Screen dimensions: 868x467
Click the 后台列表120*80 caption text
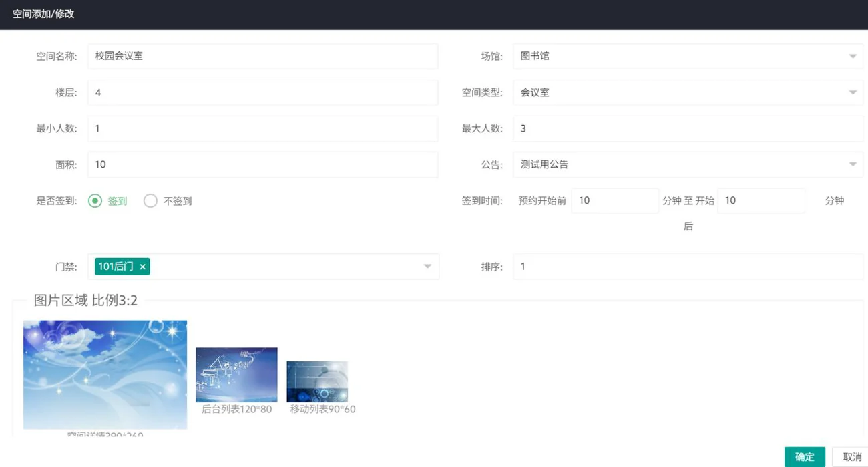[x=237, y=409]
